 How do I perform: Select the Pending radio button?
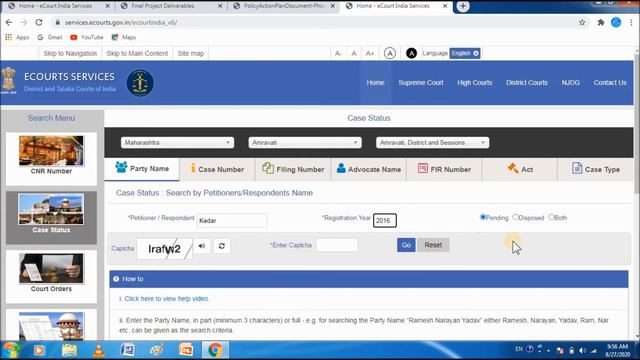483,217
